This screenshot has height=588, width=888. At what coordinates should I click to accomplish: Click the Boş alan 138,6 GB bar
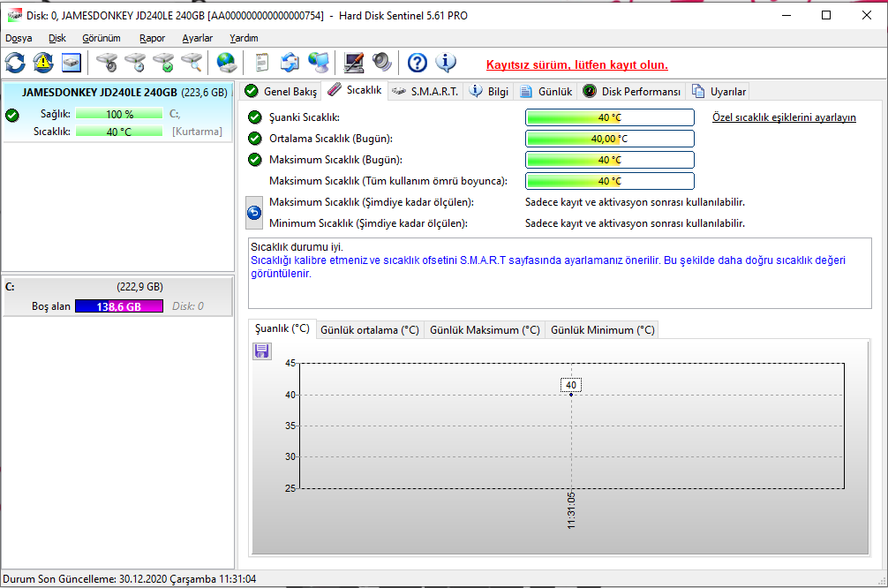click(x=119, y=306)
